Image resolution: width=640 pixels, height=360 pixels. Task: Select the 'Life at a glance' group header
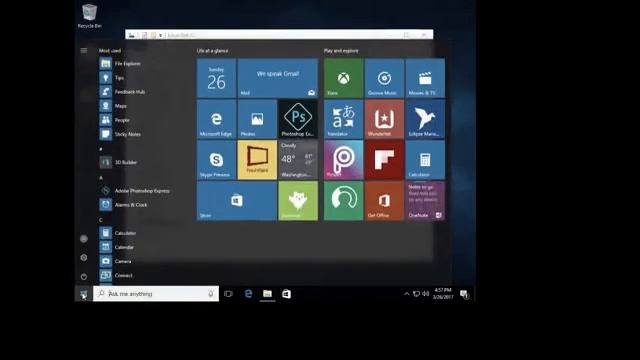212,51
